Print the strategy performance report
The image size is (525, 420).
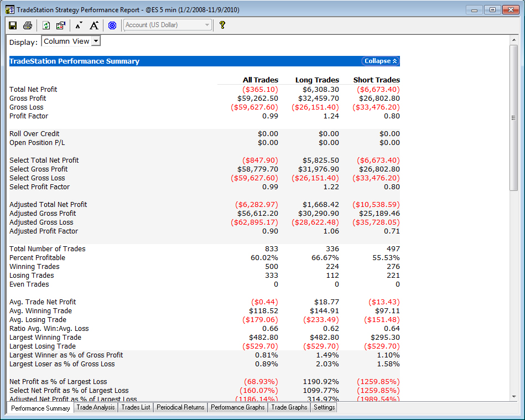28,25
